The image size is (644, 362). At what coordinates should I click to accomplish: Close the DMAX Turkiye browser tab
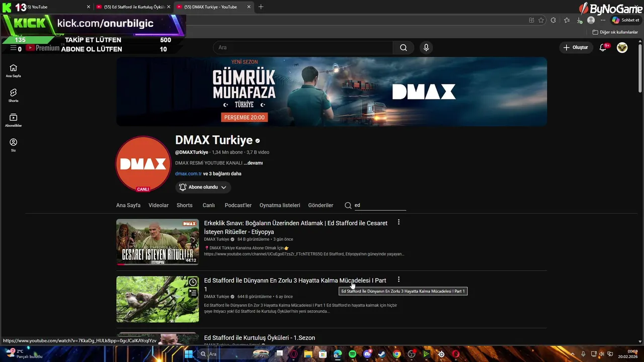(249, 7)
